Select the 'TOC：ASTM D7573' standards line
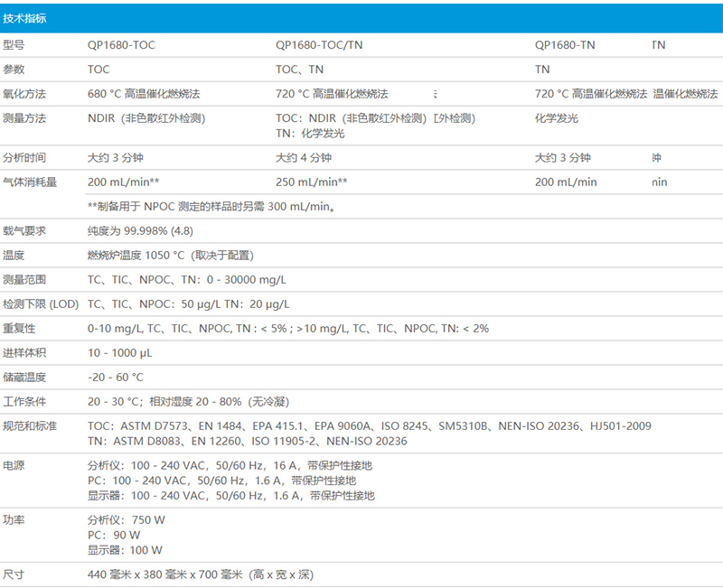 [370, 426]
